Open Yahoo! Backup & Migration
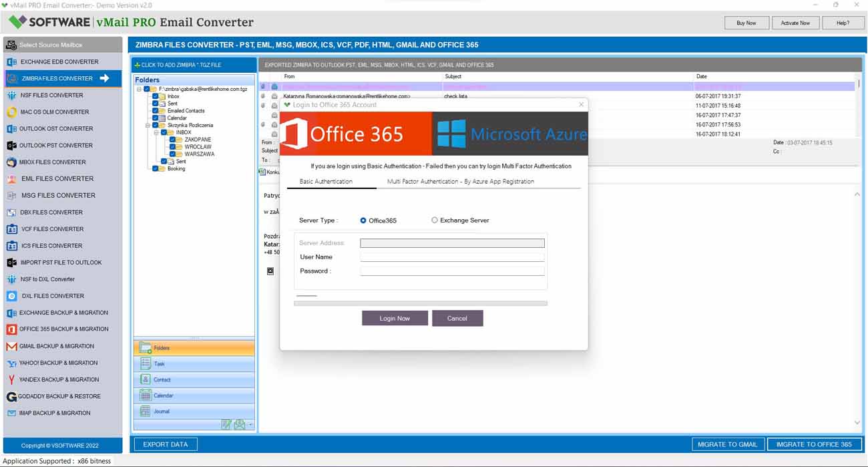Image resolution: width=868 pixels, height=467 pixels. pos(62,363)
